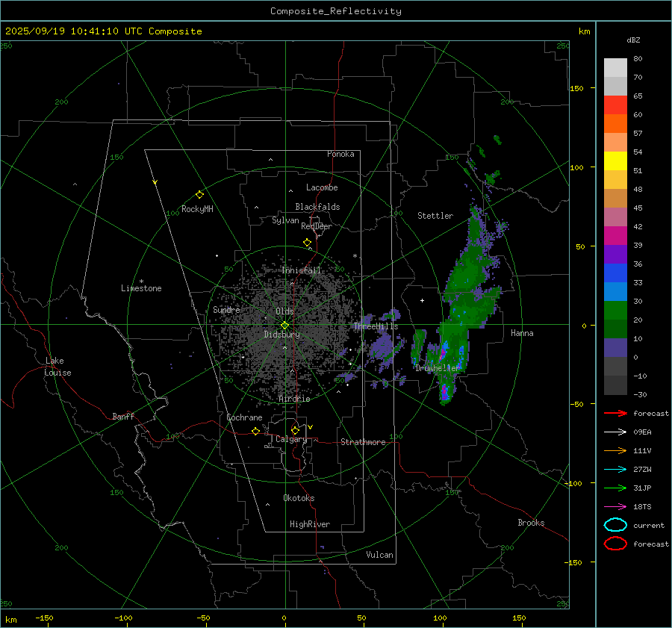Click the yellow diamond marker above Calgary
Viewport: 672px width, 628px height.
click(x=295, y=430)
